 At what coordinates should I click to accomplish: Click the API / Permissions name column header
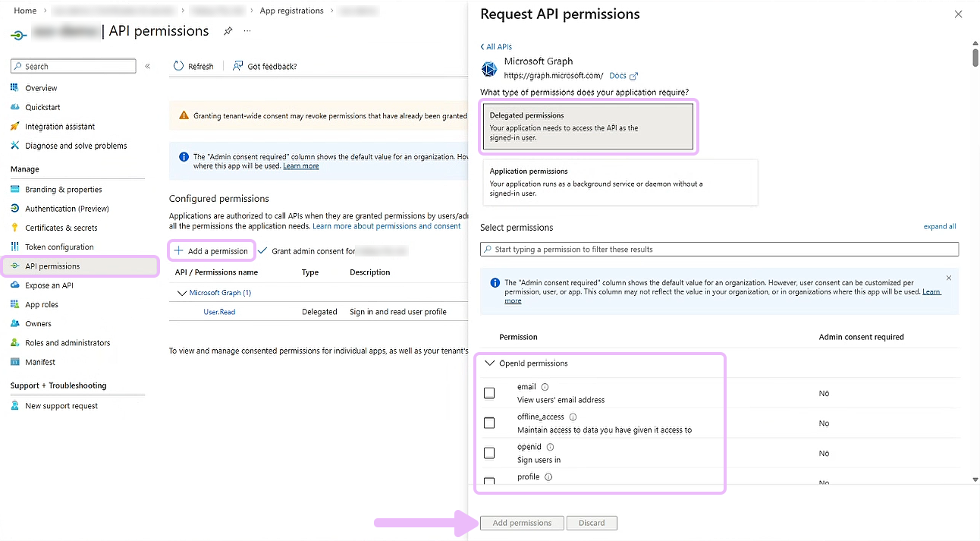pos(216,272)
